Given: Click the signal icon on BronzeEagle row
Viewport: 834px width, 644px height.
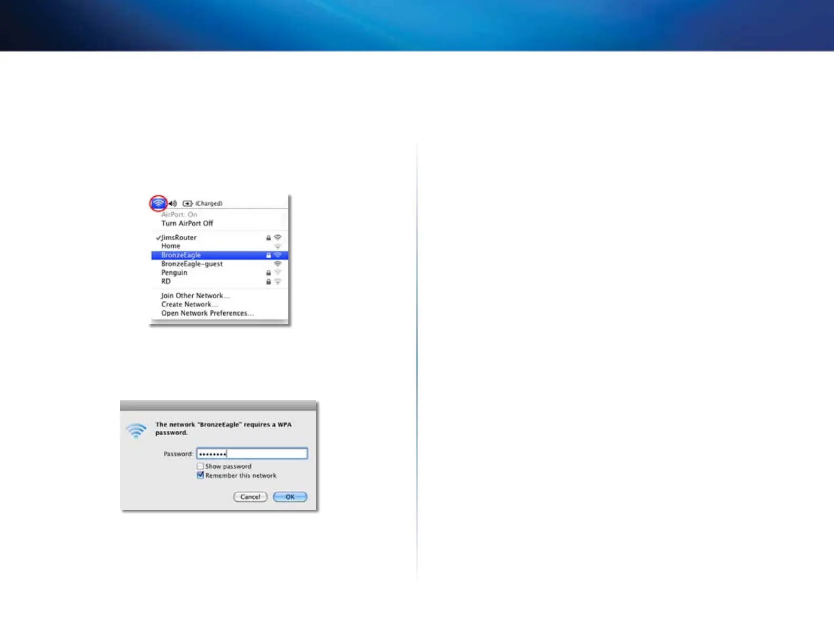Looking at the screenshot, I should click(278, 255).
